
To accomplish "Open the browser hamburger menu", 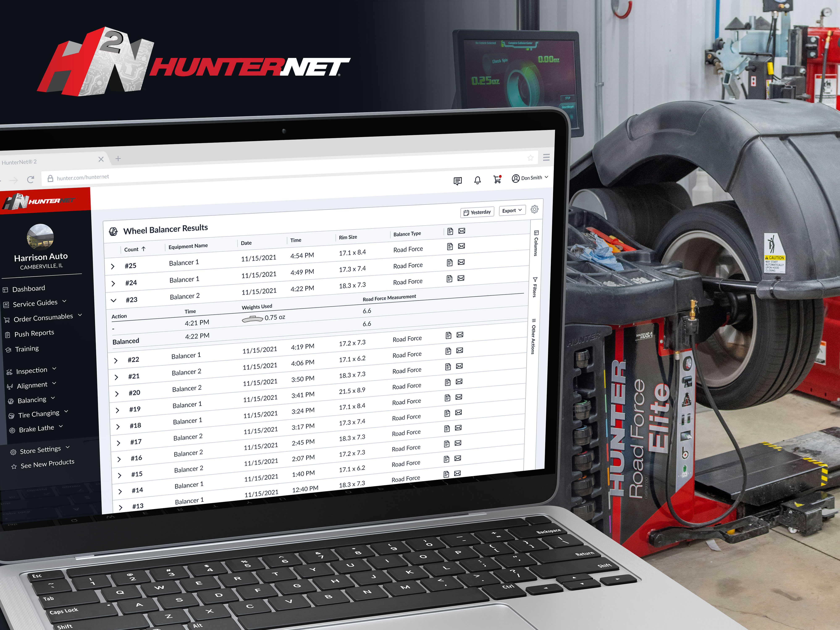I will (546, 157).
